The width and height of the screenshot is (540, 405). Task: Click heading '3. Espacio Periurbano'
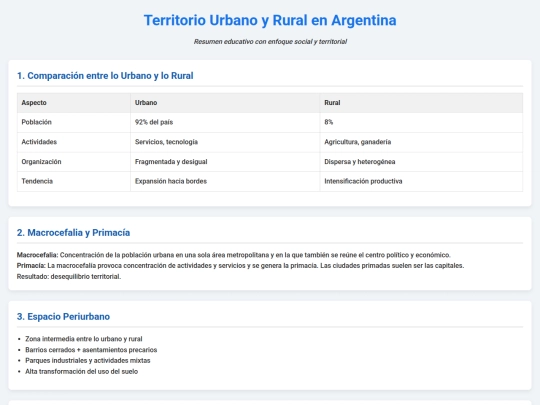coord(63,317)
